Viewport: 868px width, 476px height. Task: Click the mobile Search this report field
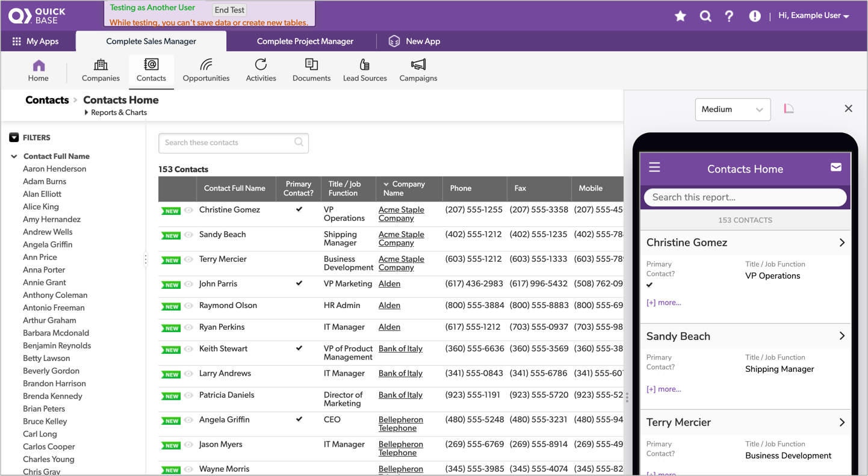[x=745, y=197]
